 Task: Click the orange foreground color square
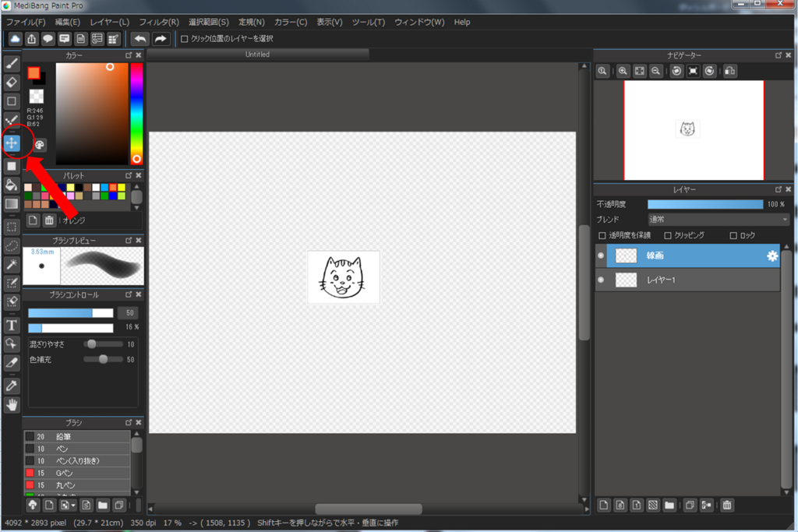[x=34, y=72]
